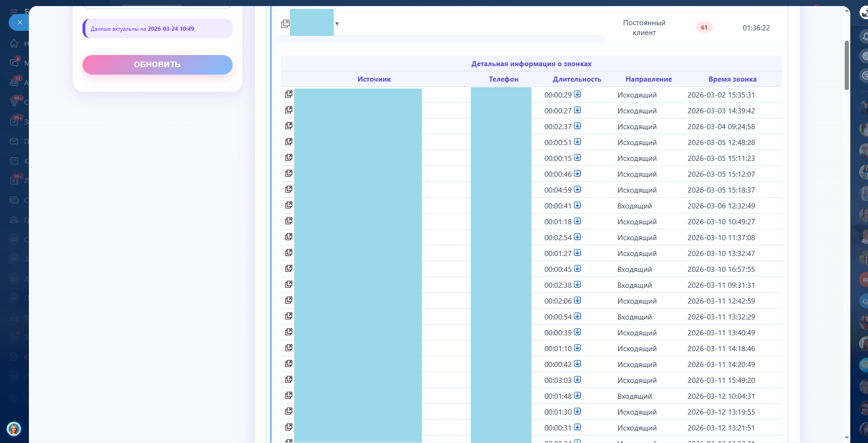Click the total duration 01:36:22
Viewport: 868px width, 443px height.
756,28
